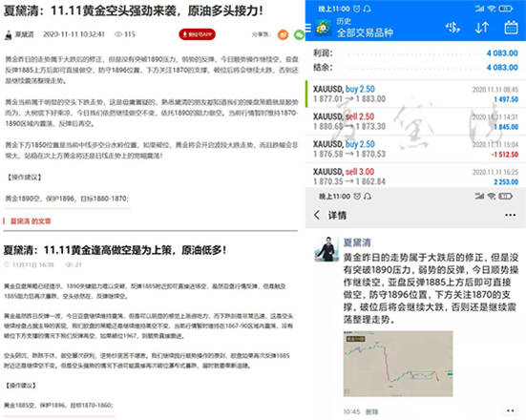526x420 pixels.
Task: Click the green WeChat share icon
Action: pyautogui.click(x=299, y=34)
